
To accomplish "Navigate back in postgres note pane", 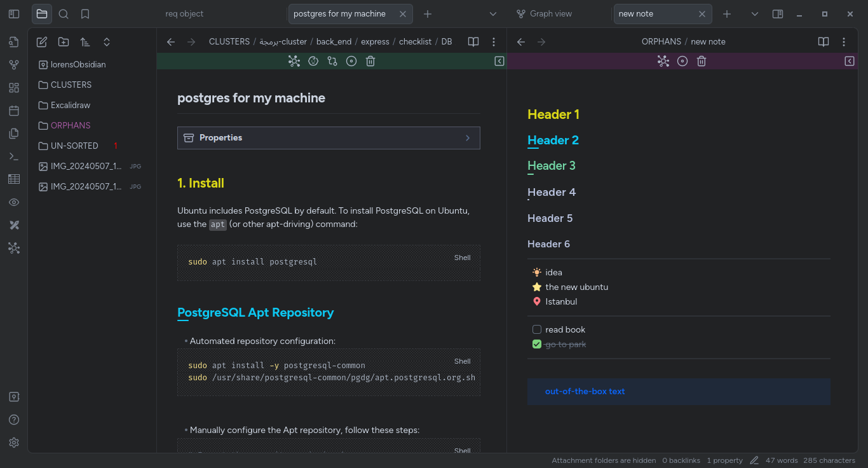I will pyautogui.click(x=171, y=42).
